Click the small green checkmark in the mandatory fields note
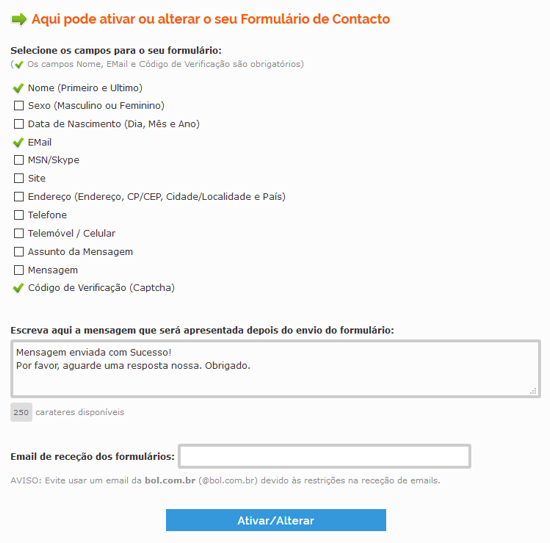Image resolution: width=550 pixels, height=543 pixels. click(x=19, y=65)
